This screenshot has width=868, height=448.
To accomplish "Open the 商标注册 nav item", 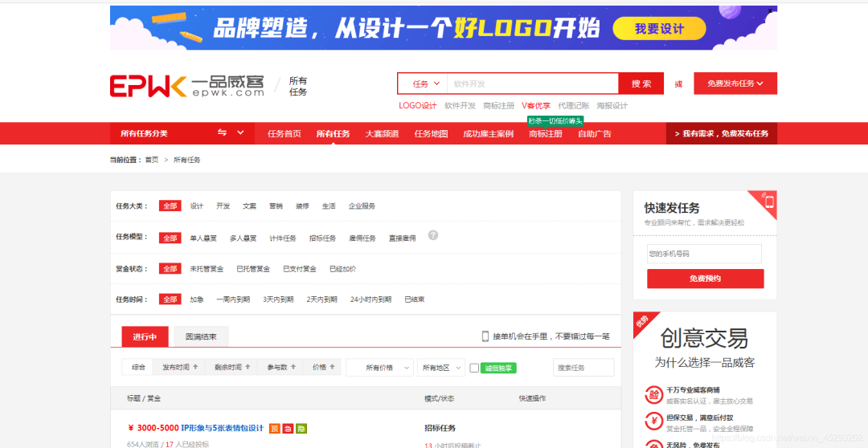I will pos(545,133).
